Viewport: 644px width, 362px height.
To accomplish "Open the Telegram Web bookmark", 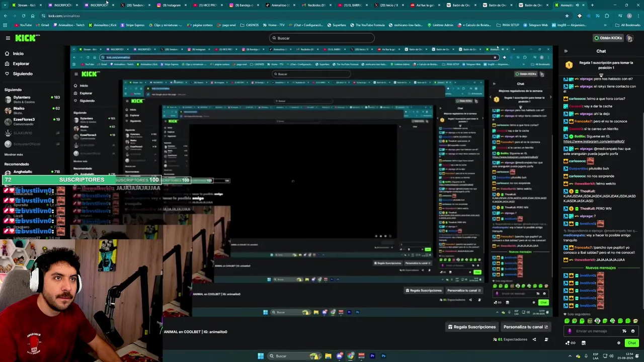I will tap(536, 25).
